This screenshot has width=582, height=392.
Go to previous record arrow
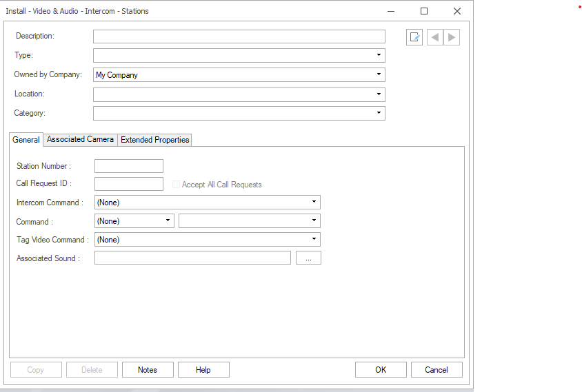(434, 37)
